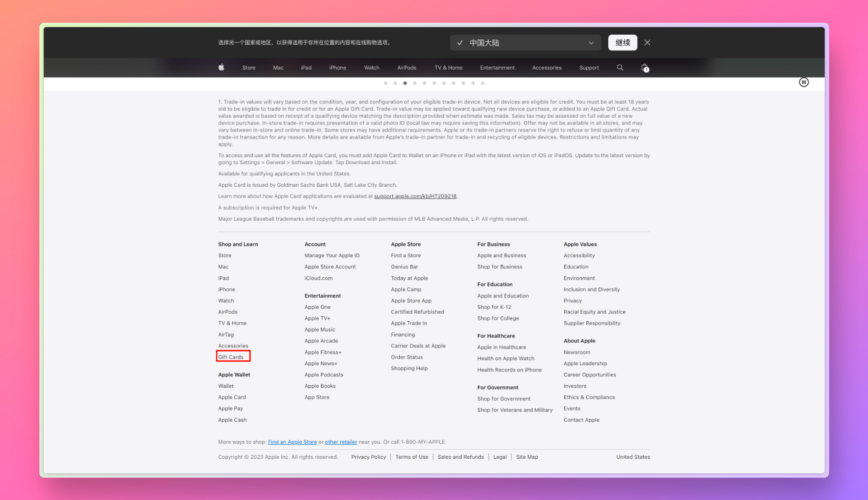Image resolution: width=868 pixels, height=500 pixels.
Task: Open Accessories in the navigation bar
Action: (x=547, y=68)
